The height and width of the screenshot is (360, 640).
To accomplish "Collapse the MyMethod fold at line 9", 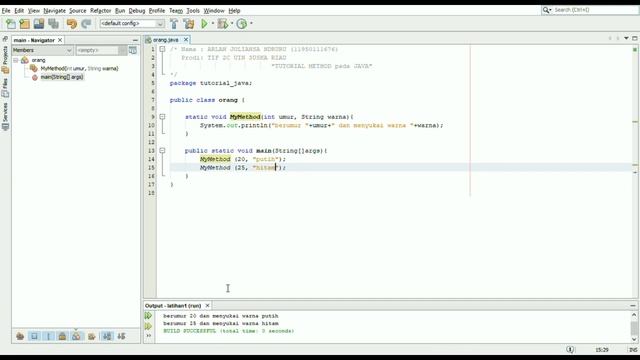I will tap(162, 117).
